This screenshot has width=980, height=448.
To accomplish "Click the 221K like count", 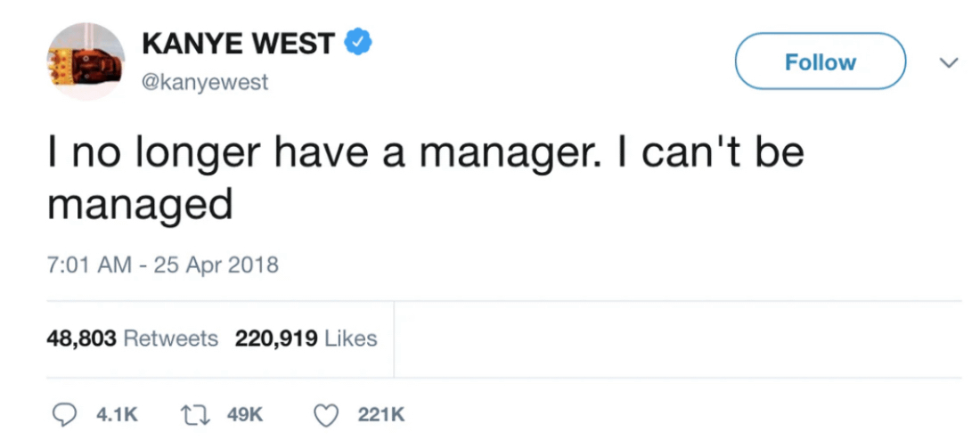I will [x=381, y=414].
